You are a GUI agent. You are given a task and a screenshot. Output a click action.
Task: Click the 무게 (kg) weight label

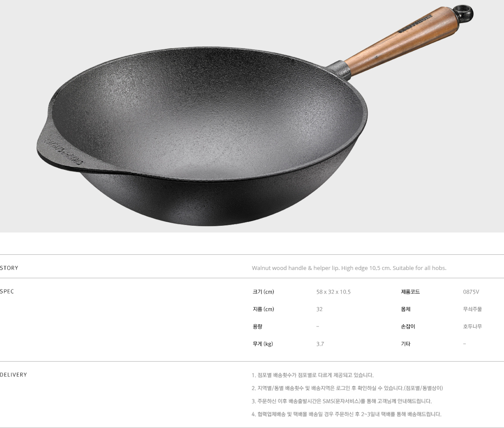(x=262, y=344)
